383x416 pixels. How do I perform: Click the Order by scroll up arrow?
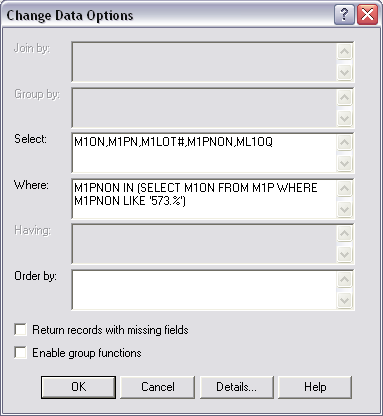tap(345, 279)
